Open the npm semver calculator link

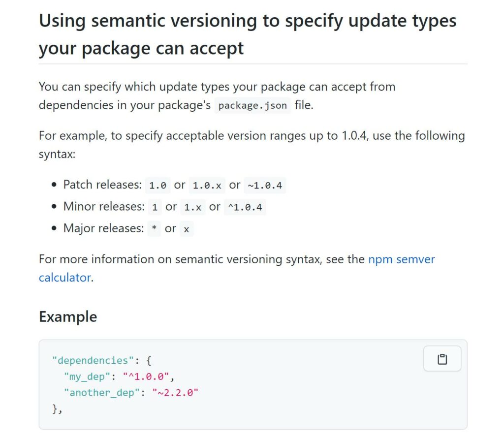click(x=401, y=259)
